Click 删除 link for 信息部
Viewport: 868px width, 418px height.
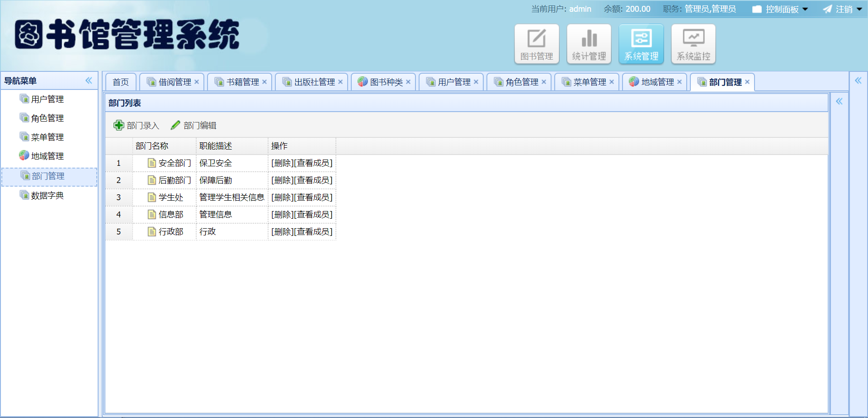[282, 215]
